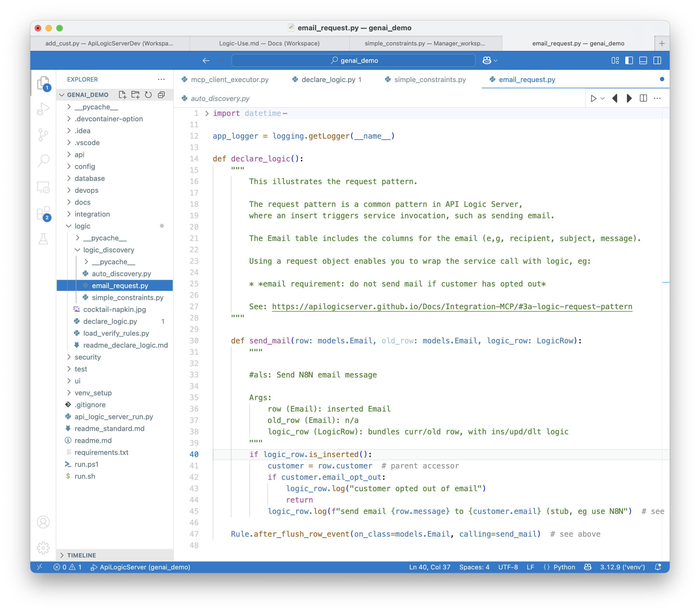Screen dimensions: 700x613
Task: Click errors and warnings count in status bar
Action: (67, 567)
